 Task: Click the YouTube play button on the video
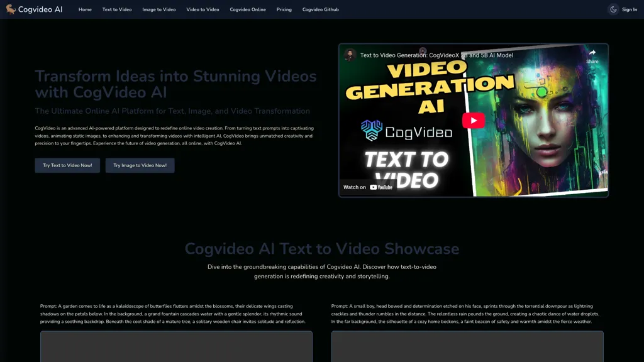coord(473,121)
